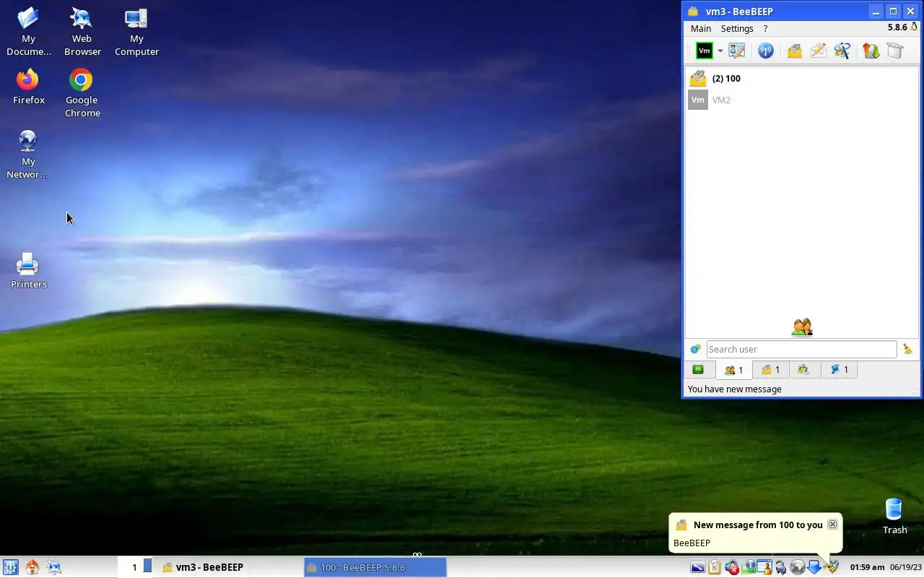924x578 pixels.
Task: Switch to the chats envelope tab showing 1
Action: tap(770, 369)
